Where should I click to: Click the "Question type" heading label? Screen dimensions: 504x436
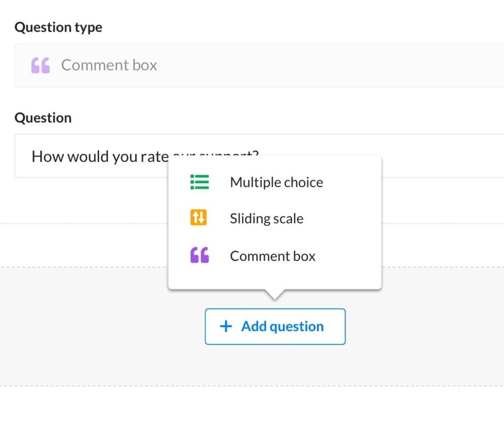pos(58,27)
